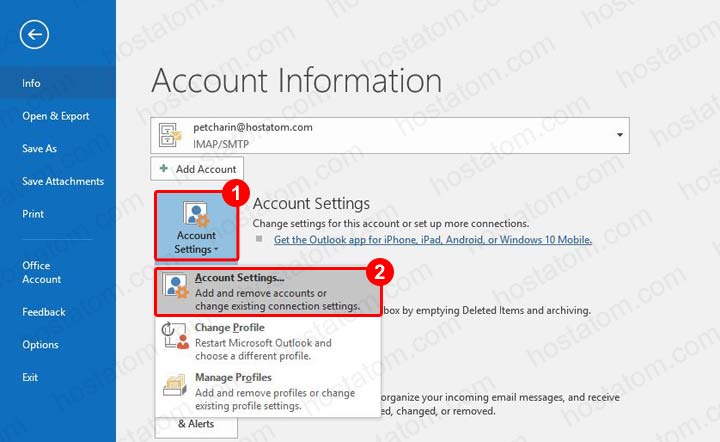This screenshot has width=720, height=442.
Task: Click the Manage Profiles icon
Action: (175, 385)
